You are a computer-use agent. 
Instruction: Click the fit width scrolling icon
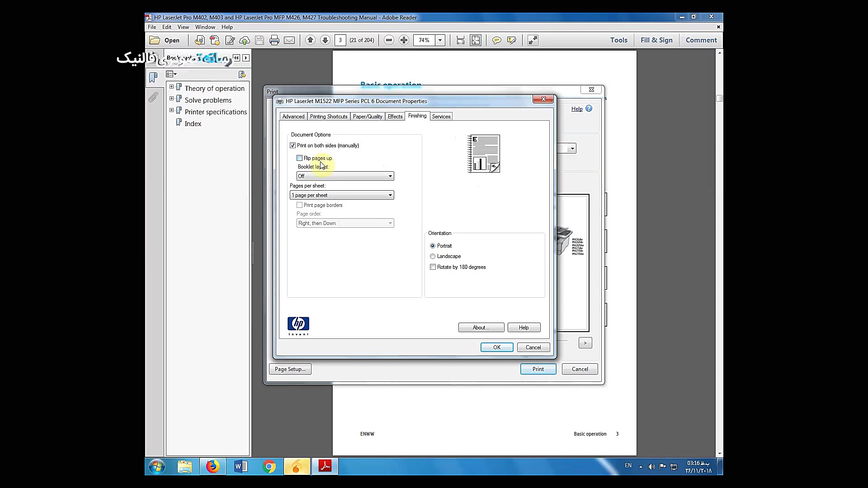[x=460, y=40]
